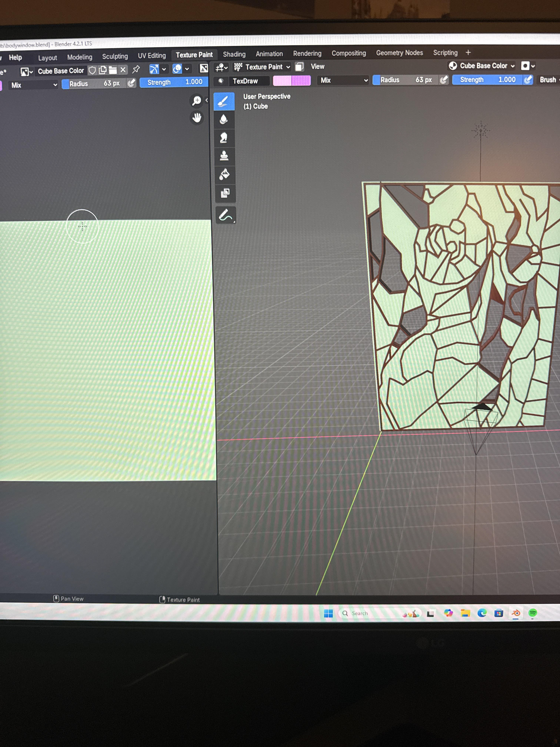Expand the viewport Mix blend mode dropdown
Screen dimensions: 560x747
point(343,80)
